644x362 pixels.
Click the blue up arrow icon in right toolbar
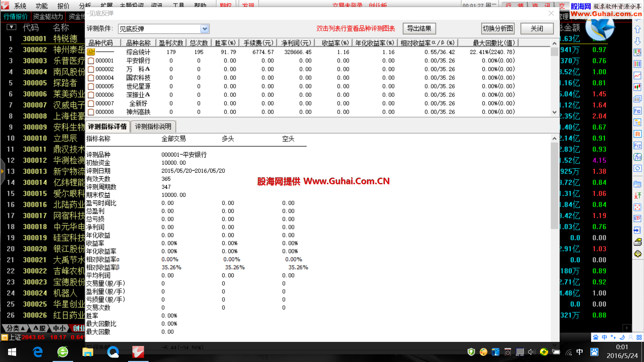point(638,29)
